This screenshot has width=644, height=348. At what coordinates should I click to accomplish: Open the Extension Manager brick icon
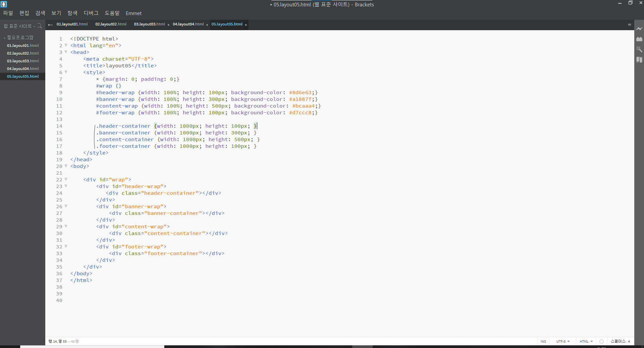click(639, 39)
